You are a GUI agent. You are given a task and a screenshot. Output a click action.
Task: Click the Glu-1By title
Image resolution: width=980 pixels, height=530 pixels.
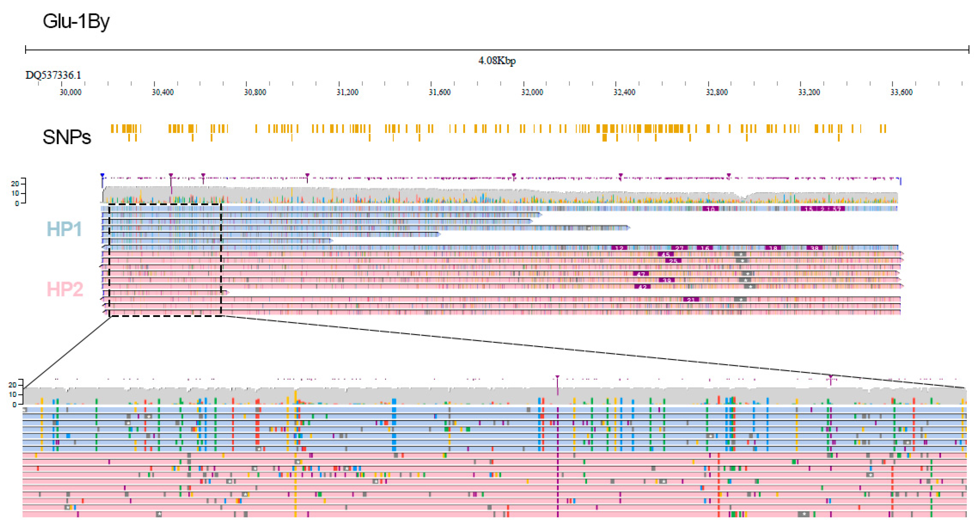[x=76, y=21]
